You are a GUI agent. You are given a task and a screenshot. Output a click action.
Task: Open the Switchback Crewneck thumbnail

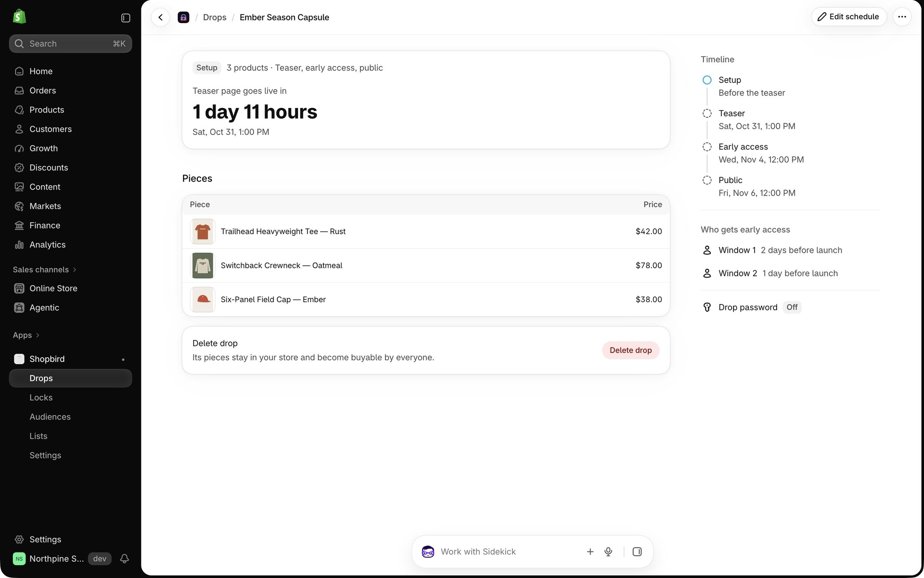pyautogui.click(x=203, y=265)
